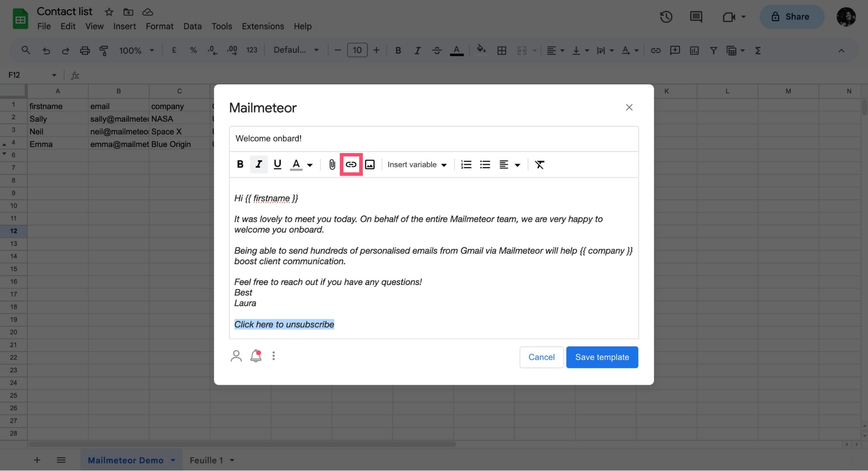Click the search menus magnifier icon
Screen dimensions: 868x471
click(x=26, y=50)
